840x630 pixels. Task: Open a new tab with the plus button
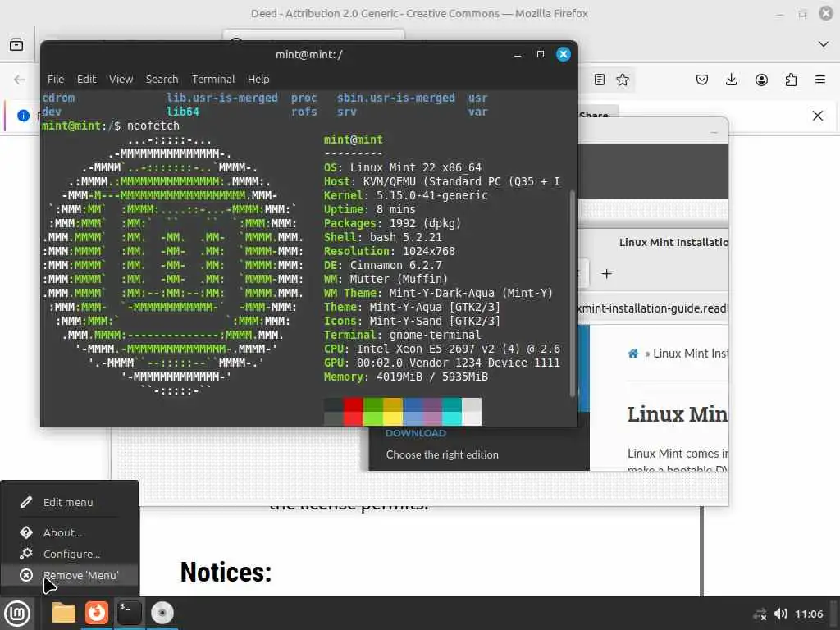click(x=606, y=274)
